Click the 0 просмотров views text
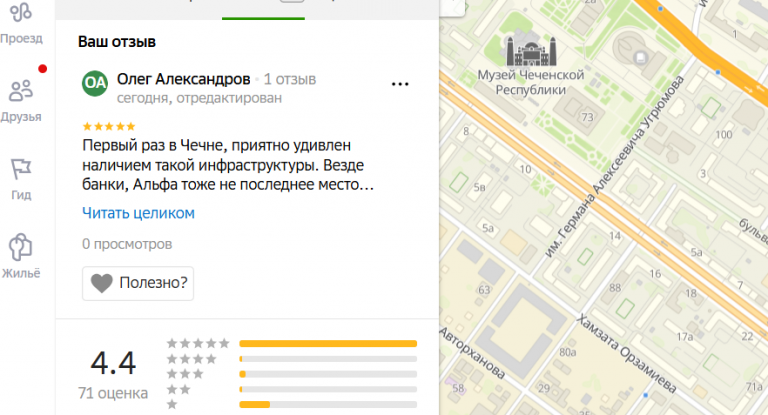768x415 pixels. coord(127,244)
